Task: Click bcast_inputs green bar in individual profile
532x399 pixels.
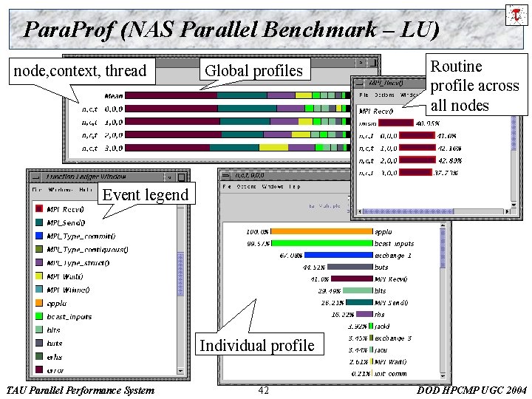Action: pos(322,243)
